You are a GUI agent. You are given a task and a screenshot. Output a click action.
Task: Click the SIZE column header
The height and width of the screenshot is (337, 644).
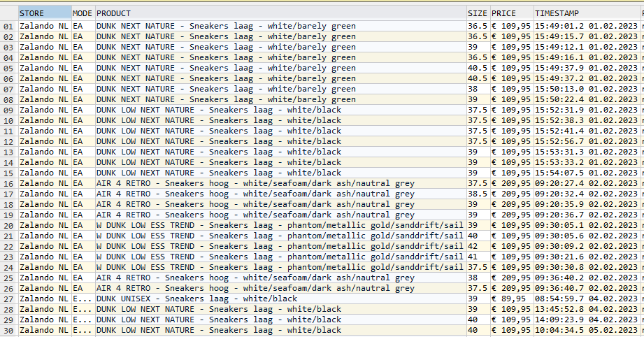[x=478, y=13]
